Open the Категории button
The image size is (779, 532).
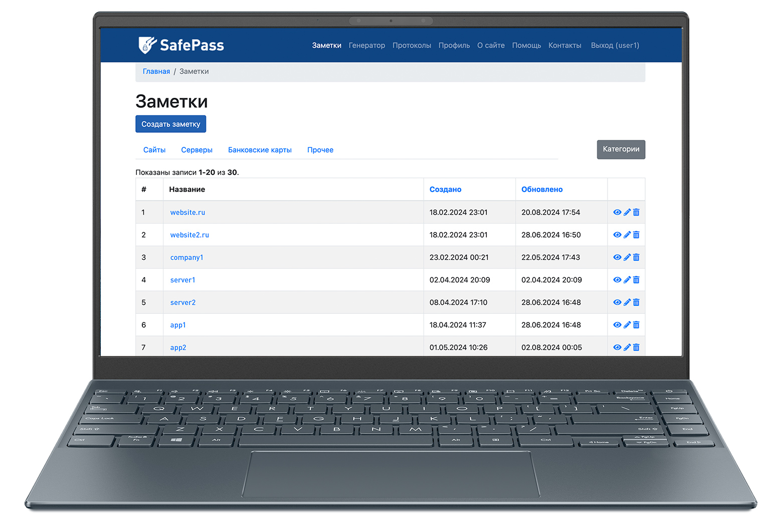coord(621,149)
